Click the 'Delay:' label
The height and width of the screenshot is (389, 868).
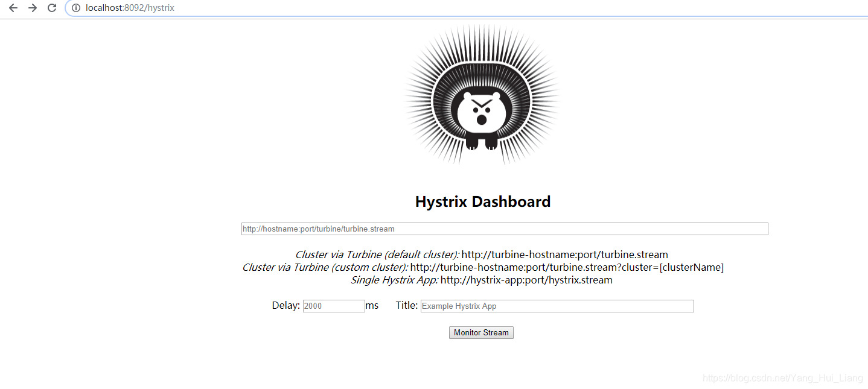click(286, 306)
